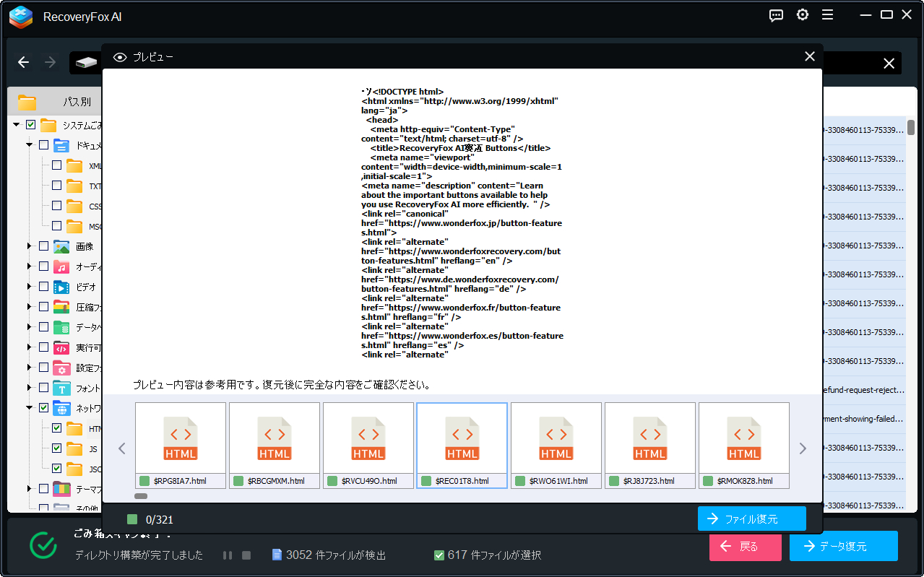Show previous thumbnails with left chevron
Image resolution: width=924 pixels, height=577 pixels.
[x=122, y=448]
